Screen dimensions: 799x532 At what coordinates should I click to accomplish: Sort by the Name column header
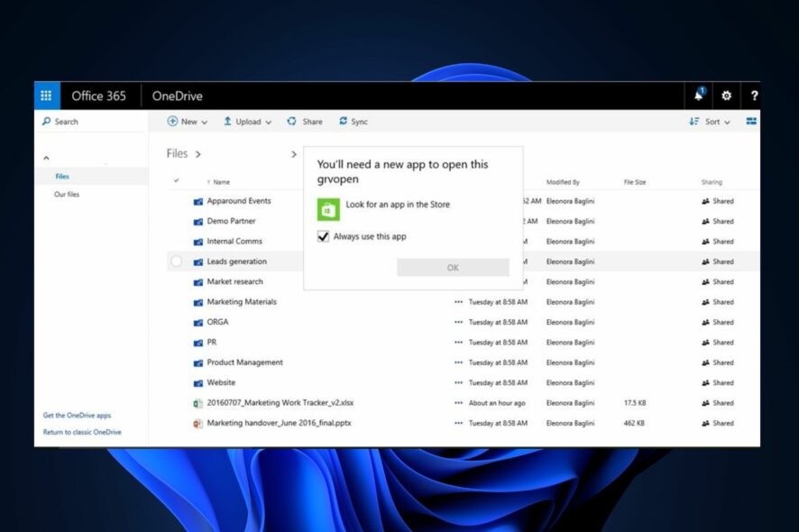[x=221, y=182]
